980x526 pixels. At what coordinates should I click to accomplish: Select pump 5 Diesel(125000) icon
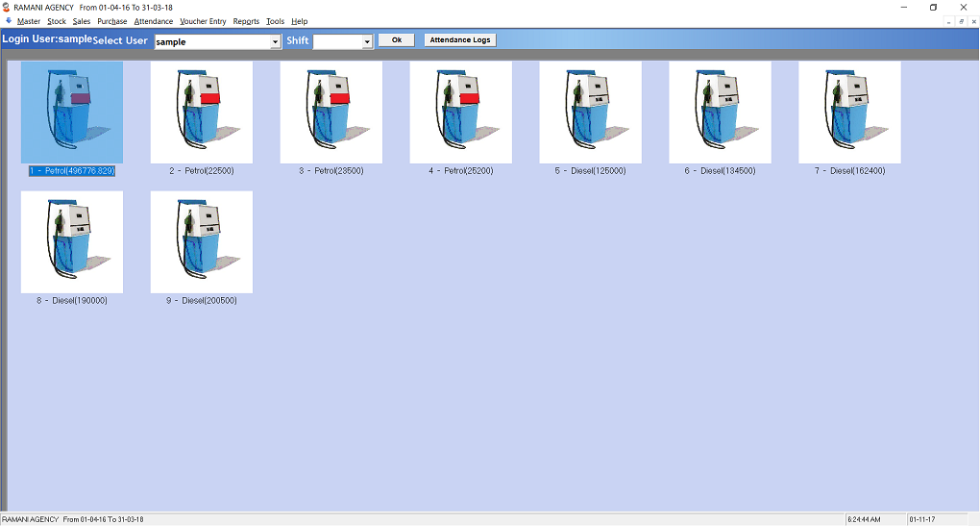point(590,112)
